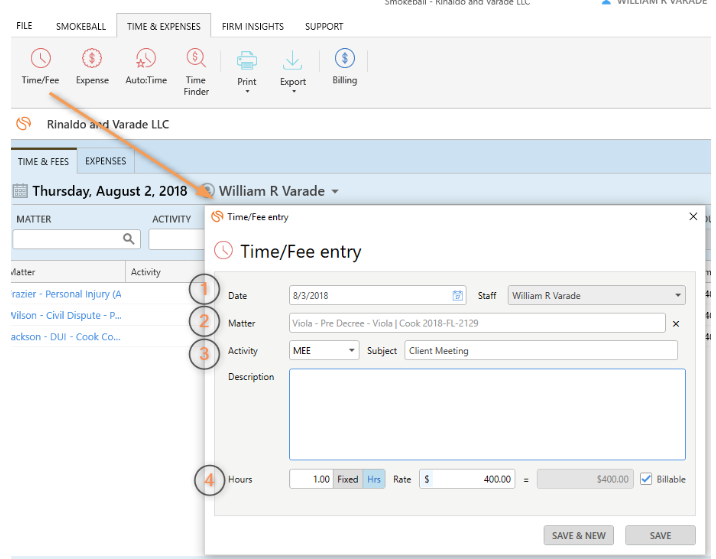The height and width of the screenshot is (559, 716).
Task: Open the SUPPORT tab
Action: pyautogui.click(x=324, y=26)
